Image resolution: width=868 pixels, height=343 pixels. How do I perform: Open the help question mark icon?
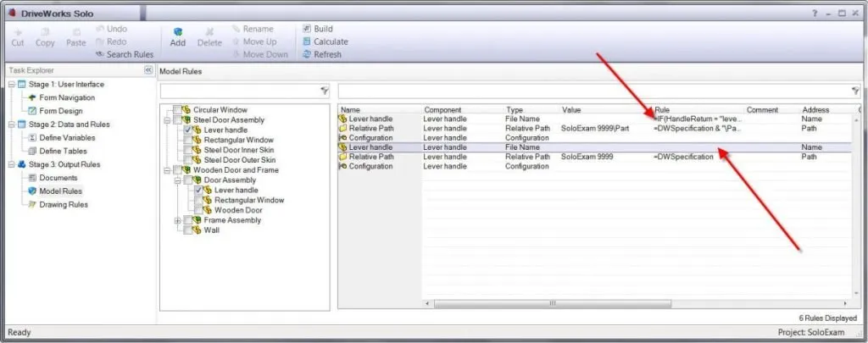pyautogui.click(x=815, y=14)
